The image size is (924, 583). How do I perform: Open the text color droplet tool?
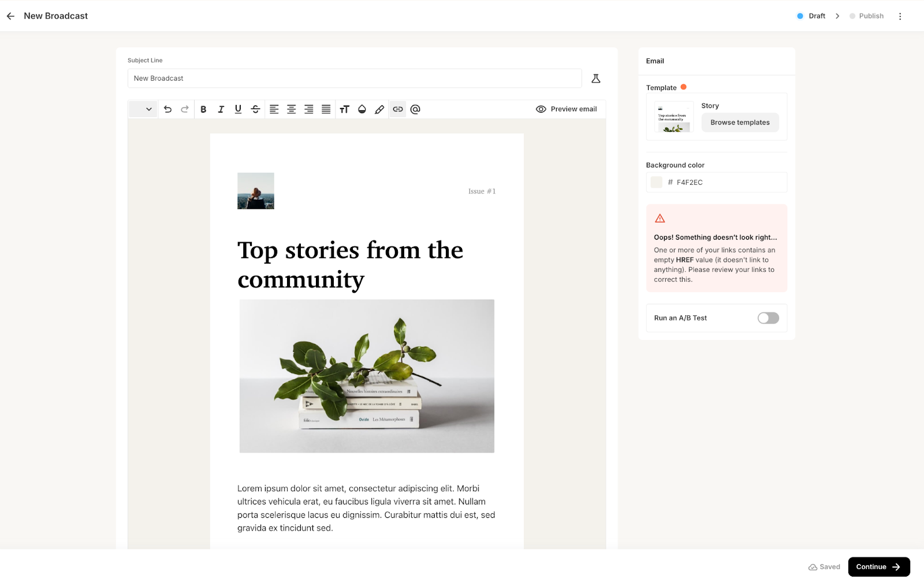pyautogui.click(x=362, y=109)
